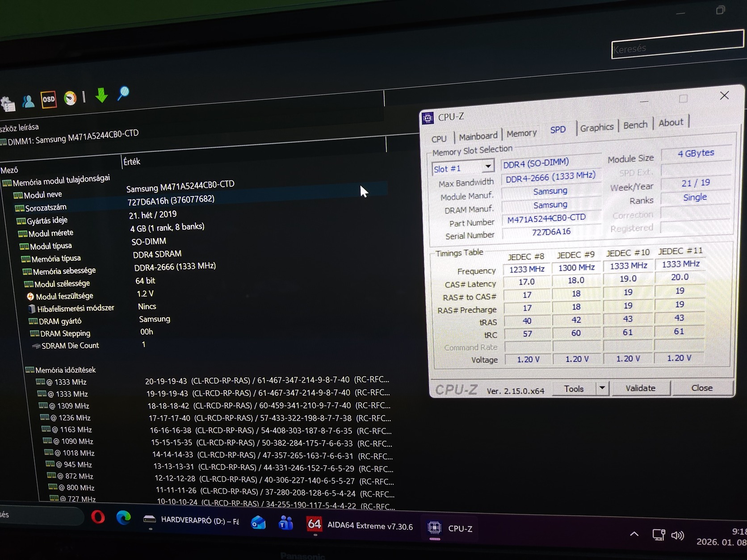Click the benchmark gauge icon in AIDA64 toolbar
The image size is (747, 560).
click(70, 98)
